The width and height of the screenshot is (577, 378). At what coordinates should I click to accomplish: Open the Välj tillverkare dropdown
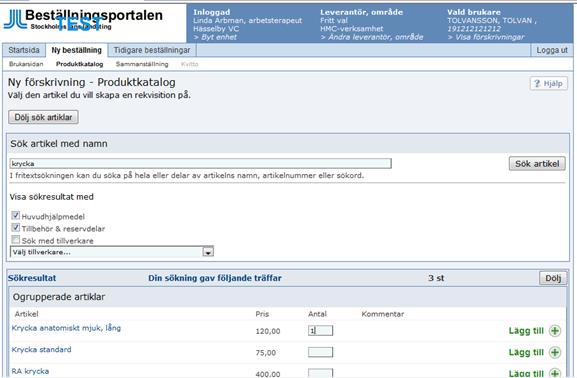pos(112,252)
